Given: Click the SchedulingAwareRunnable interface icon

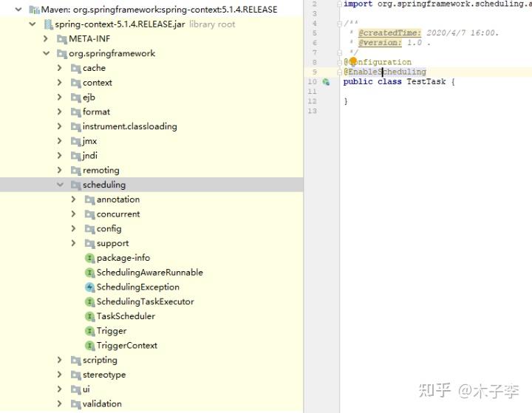Looking at the screenshot, I should 89,273.
